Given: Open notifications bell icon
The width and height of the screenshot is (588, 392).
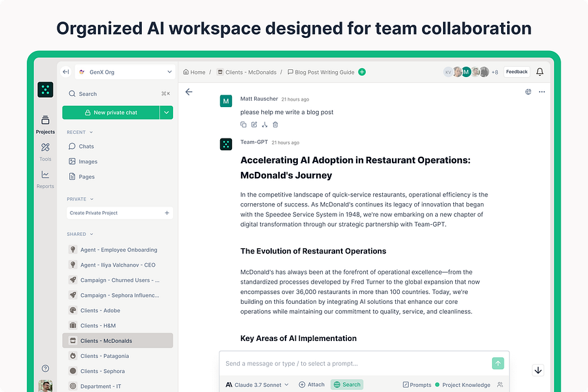Looking at the screenshot, I should tap(540, 72).
